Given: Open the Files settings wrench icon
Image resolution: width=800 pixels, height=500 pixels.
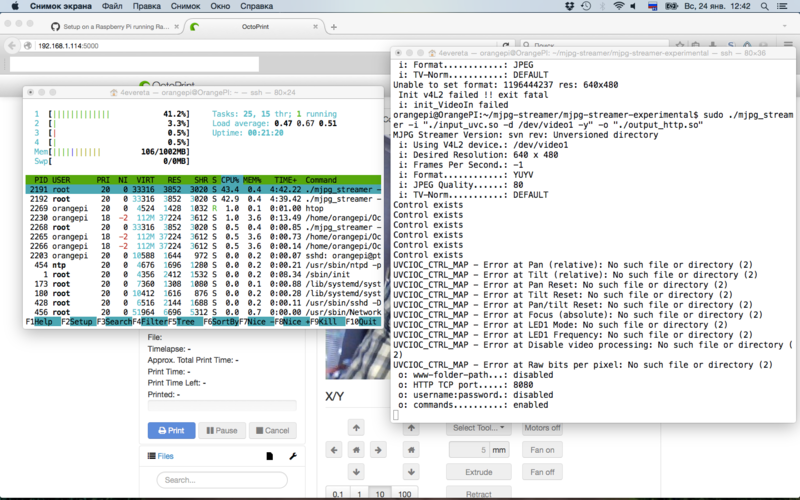Looking at the screenshot, I should point(293,456).
